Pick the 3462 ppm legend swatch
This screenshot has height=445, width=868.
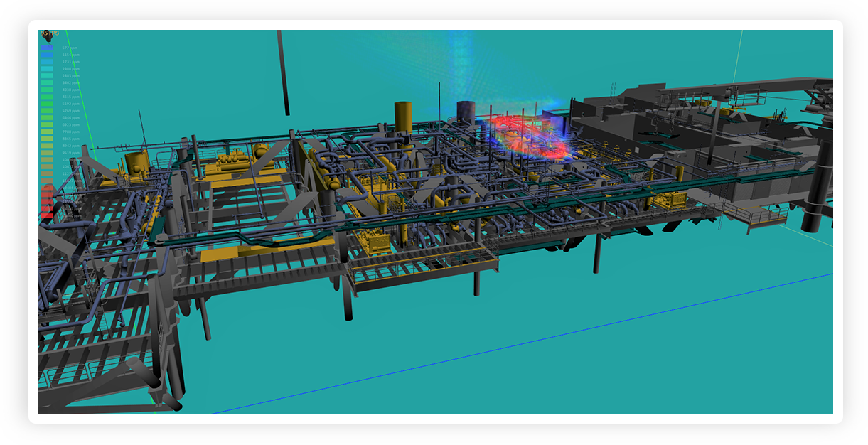pos(47,82)
